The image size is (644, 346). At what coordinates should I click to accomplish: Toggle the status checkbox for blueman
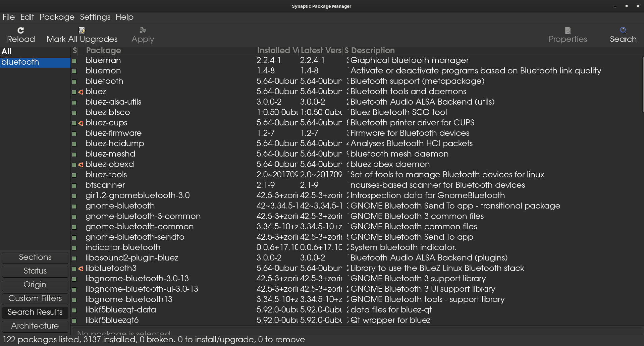pos(74,61)
